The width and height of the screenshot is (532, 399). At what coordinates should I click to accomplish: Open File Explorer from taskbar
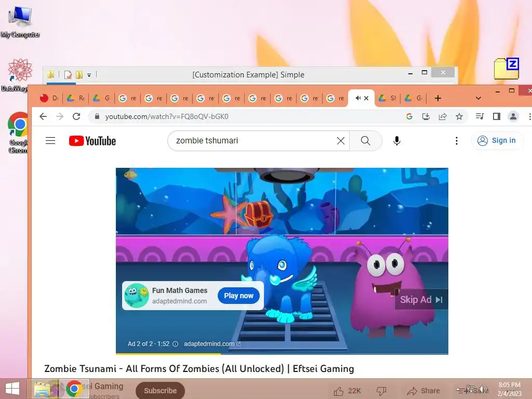click(x=43, y=389)
